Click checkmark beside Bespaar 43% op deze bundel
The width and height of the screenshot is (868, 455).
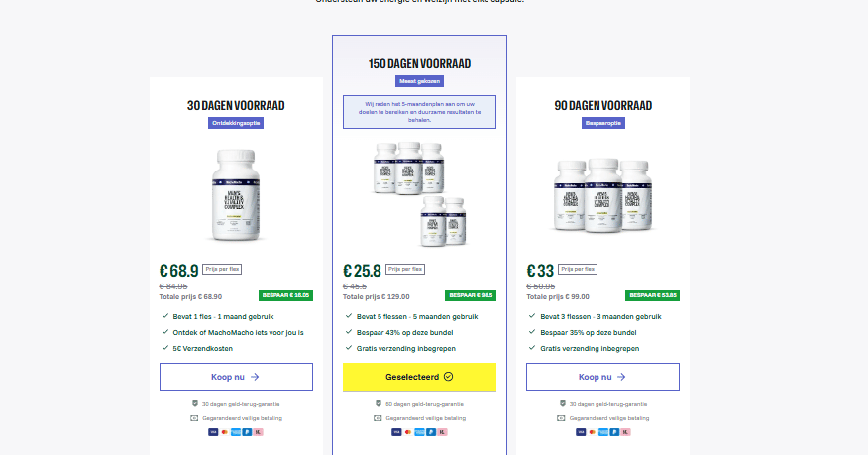pos(349,332)
